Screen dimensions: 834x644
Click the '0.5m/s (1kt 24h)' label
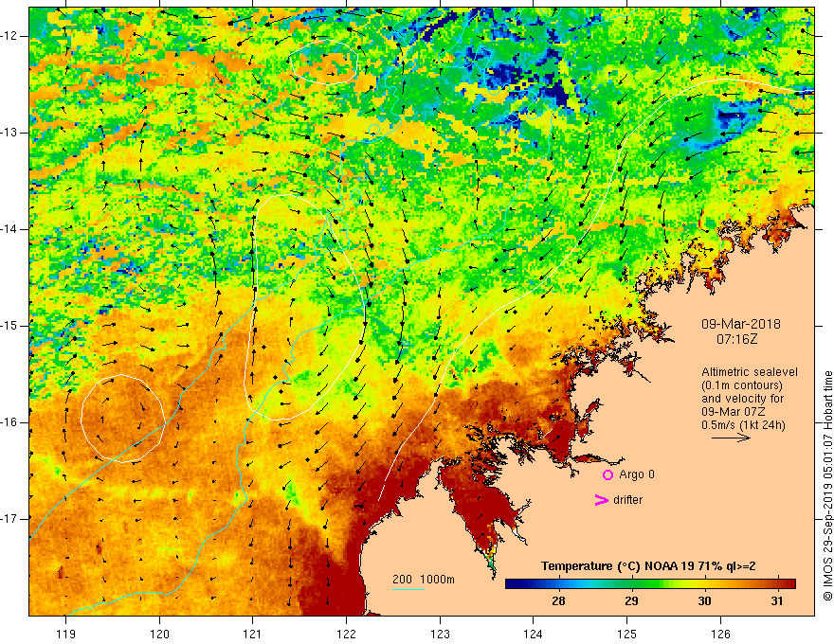click(743, 425)
